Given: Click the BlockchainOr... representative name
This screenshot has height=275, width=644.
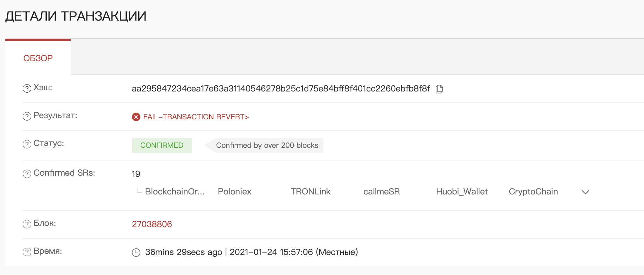Looking at the screenshot, I should pyautogui.click(x=175, y=192).
